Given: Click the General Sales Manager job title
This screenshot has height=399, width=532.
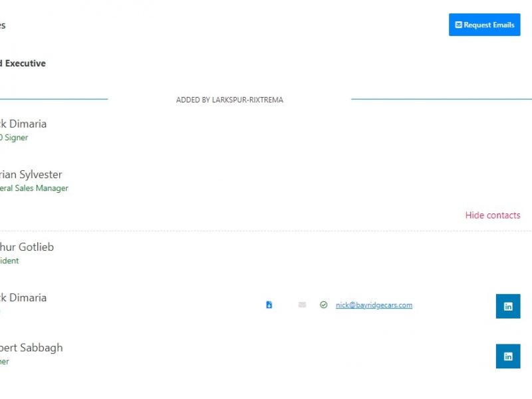Looking at the screenshot, I should 35,188.
